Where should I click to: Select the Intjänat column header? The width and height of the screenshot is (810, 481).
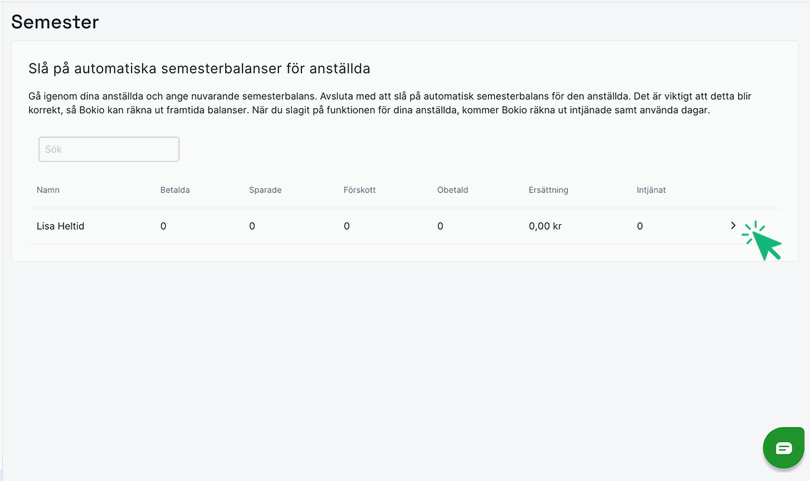point(653,190)
